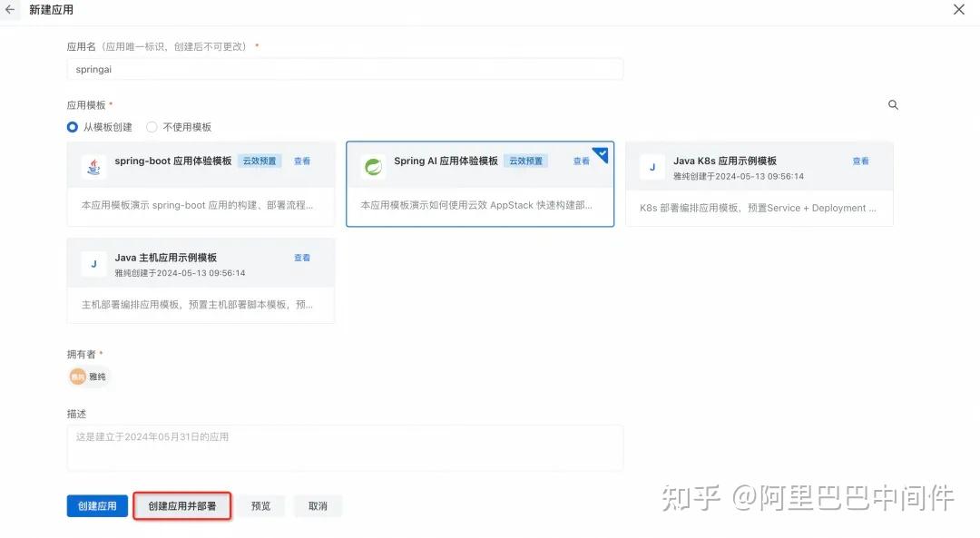
Task: Close the 新建应用 dialog with the X icon
Action: pyautogui.click(x=959, y=9)
